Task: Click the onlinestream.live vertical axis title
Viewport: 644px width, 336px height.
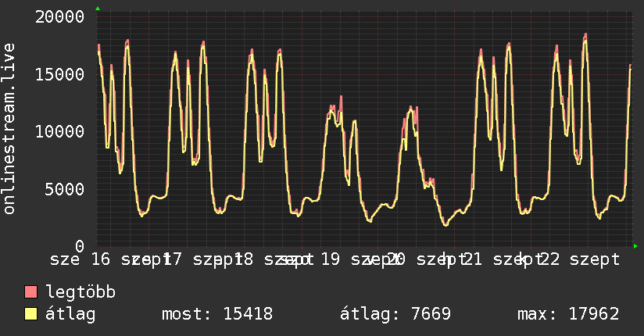Action: pyautogui.click(x=9, y=129)
